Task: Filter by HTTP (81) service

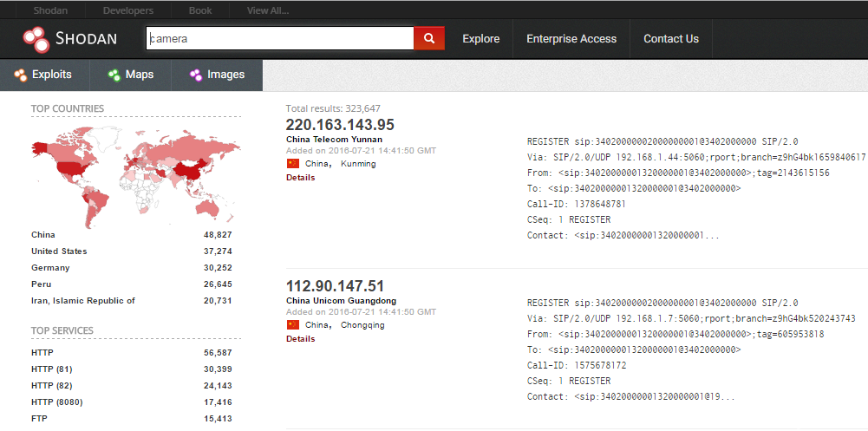Action: coord(52,369)
